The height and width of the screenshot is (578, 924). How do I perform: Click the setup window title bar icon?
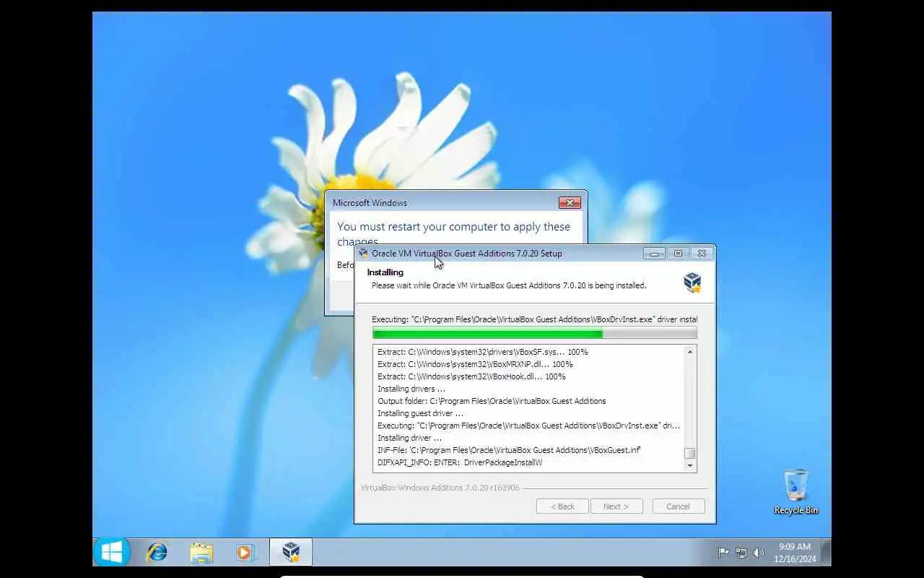363,254
